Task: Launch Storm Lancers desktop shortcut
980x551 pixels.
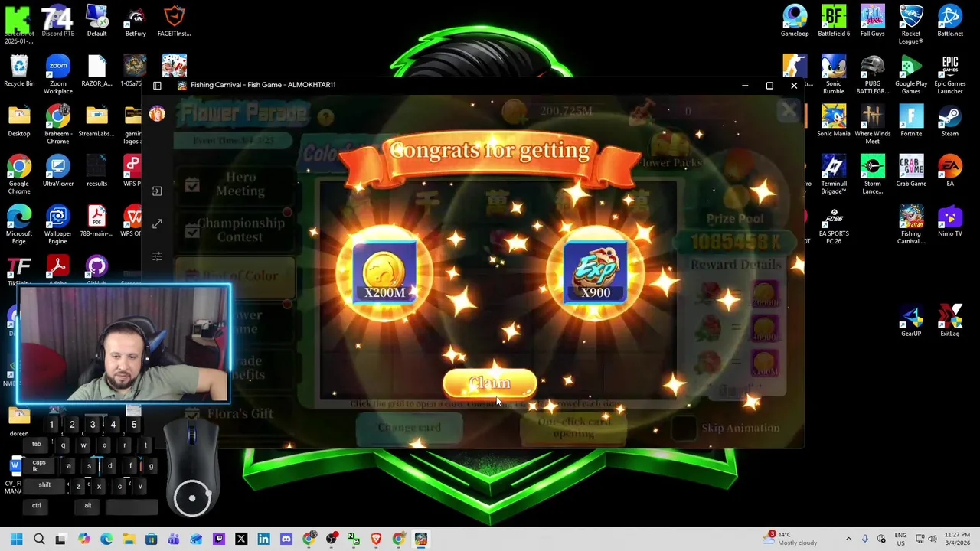Action: coord(872,174)
